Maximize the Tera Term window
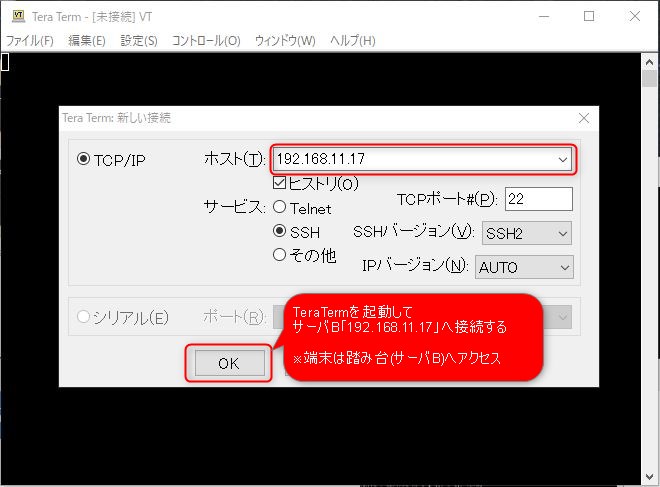 click(x=589, y=16)
